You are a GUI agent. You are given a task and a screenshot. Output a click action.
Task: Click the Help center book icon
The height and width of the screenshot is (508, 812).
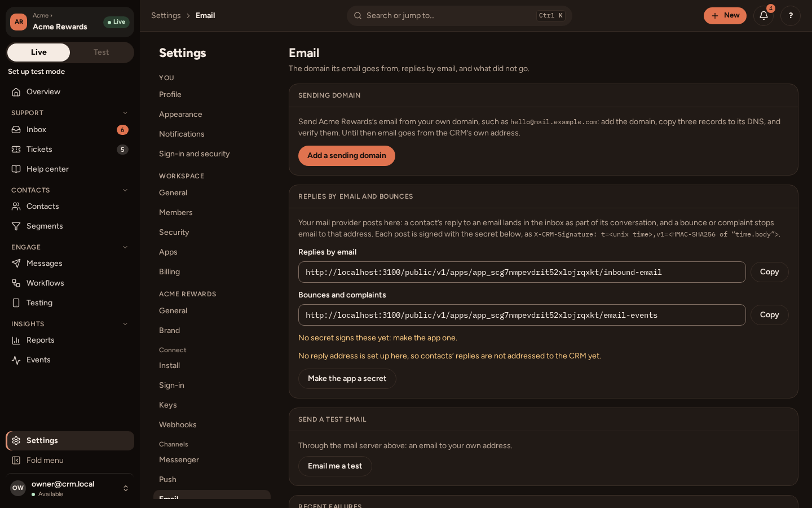click(16, 169)
